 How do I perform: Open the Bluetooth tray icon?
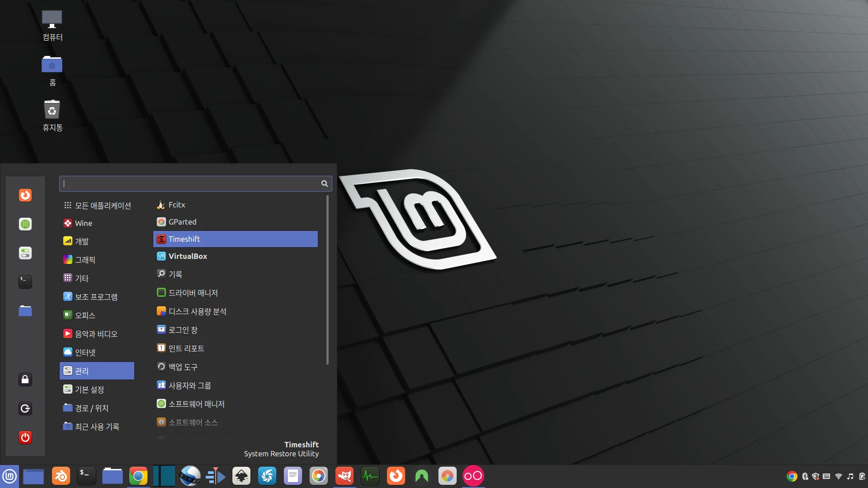[x=805, y=476]
